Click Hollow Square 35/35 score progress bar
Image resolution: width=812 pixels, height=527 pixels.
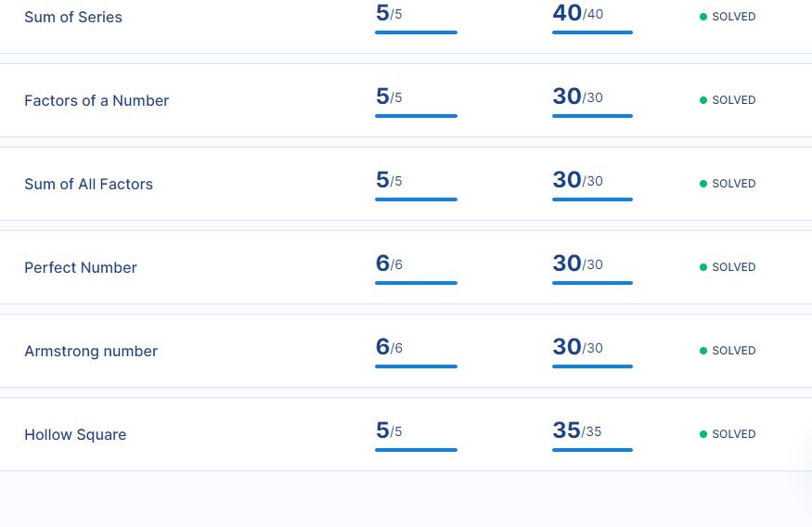pyautogui.click(x=592, y=450)
